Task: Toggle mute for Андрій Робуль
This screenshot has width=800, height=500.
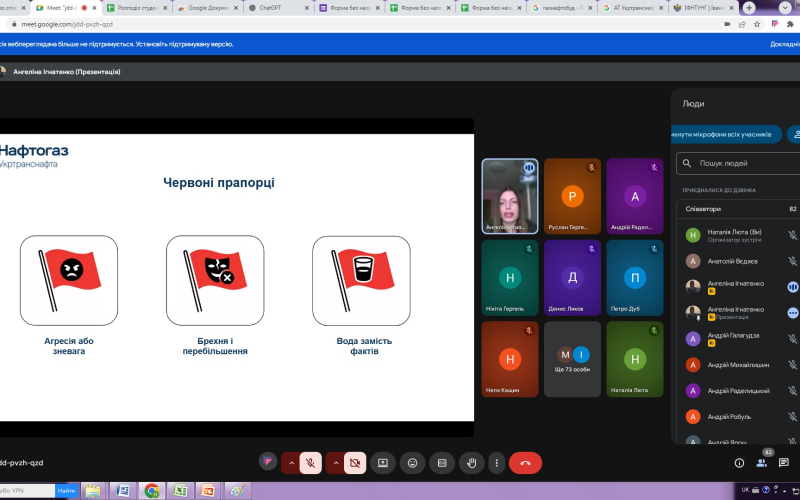Action: tap(792, 417)
